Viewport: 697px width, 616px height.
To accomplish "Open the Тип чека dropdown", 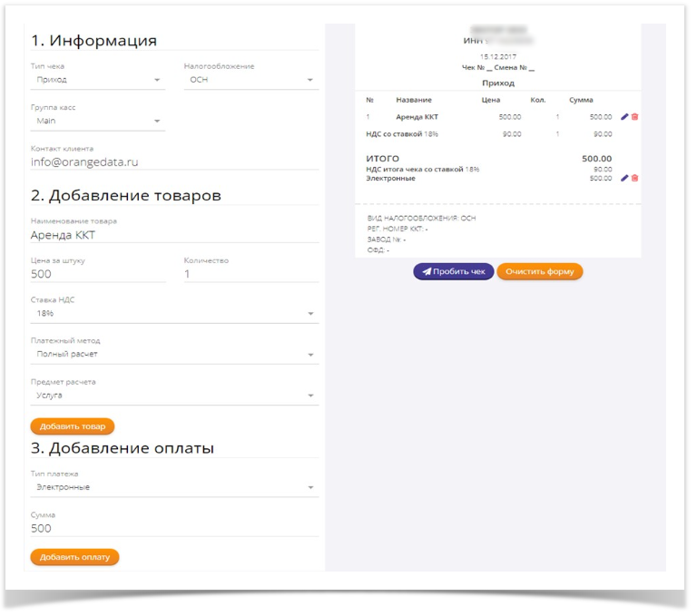I will point(98,80).
